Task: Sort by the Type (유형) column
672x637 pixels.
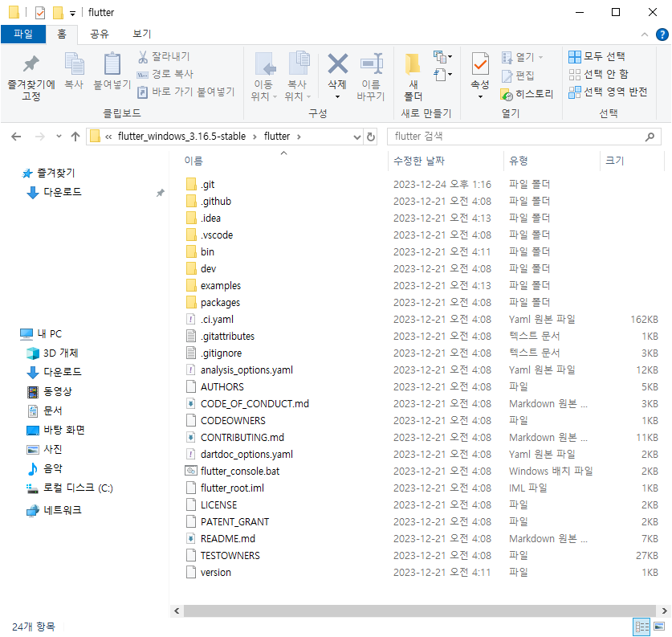Action: pyautogui.click(x=519, y=161)
